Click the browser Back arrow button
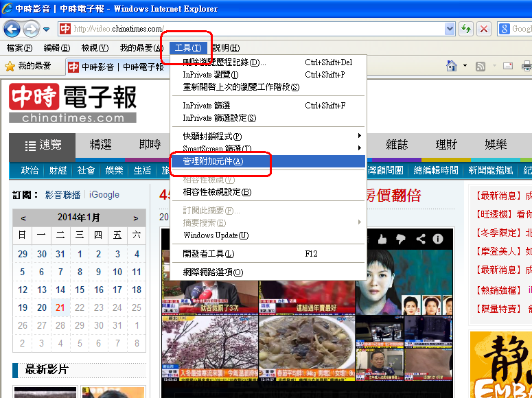532x398 pixels. point(12,30)
